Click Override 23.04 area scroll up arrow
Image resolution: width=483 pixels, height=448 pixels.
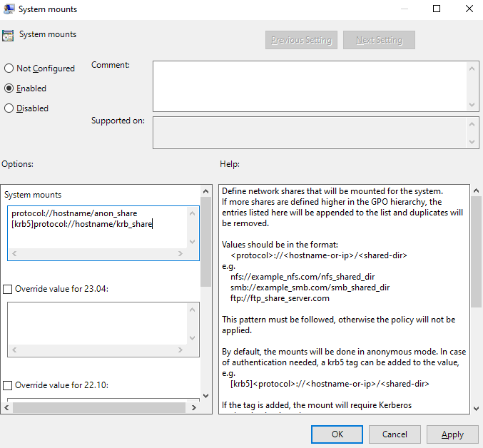193,310
